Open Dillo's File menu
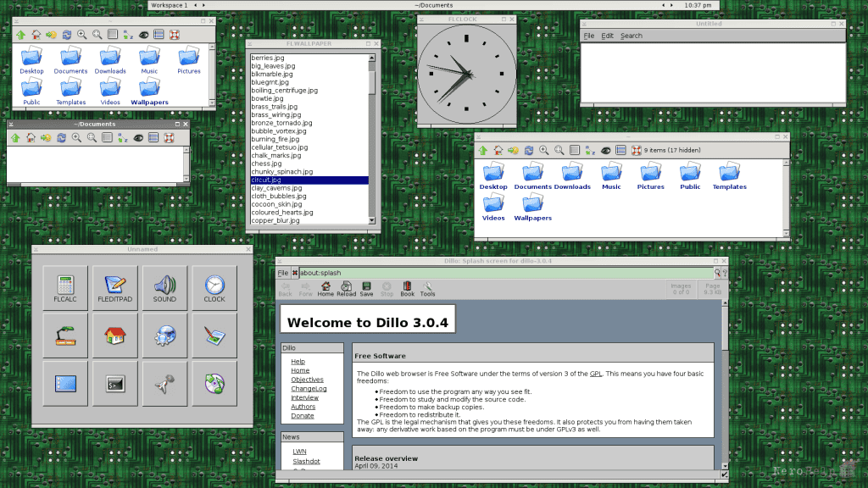Image resolution: width=868 pixels, height=488 pixels. click(x=283, y=273)
